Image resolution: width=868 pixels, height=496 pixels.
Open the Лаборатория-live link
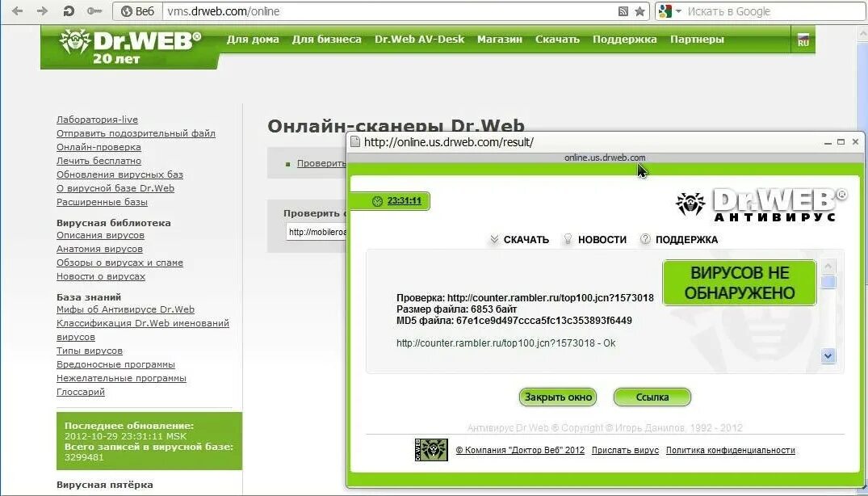(98, 120)
